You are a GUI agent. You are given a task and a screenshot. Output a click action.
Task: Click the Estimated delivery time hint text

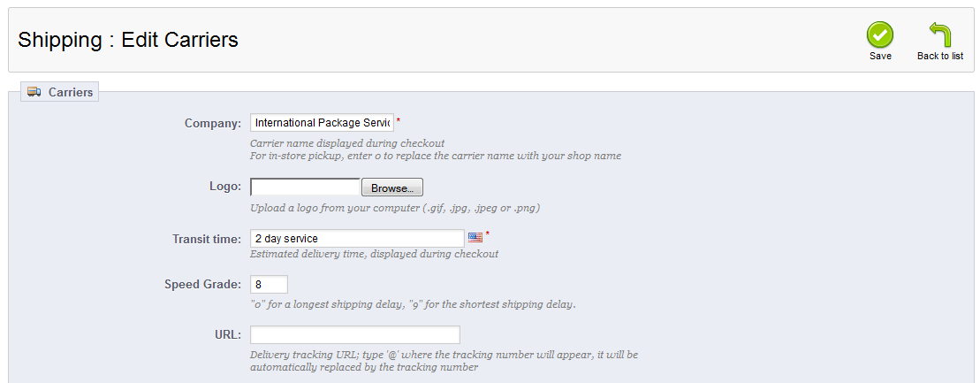(374, 254)
